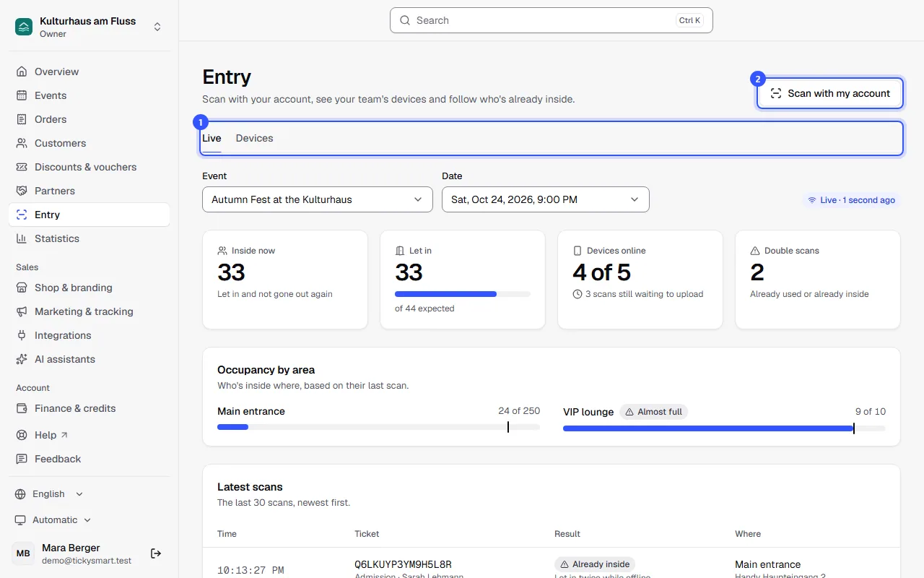924x578 pixels.
Task: Click the Statistics bar chart icon
Action: [22, 238]
